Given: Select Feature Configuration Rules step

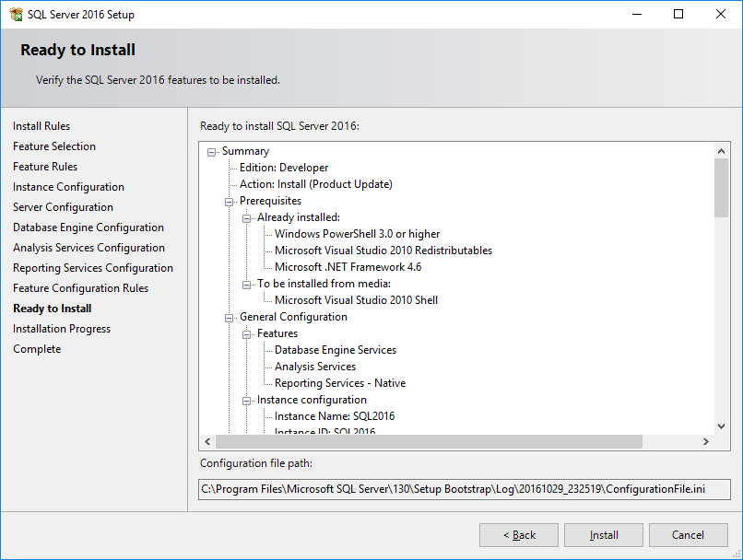Looking at the screenshot, I should click(x=81, y=288).
